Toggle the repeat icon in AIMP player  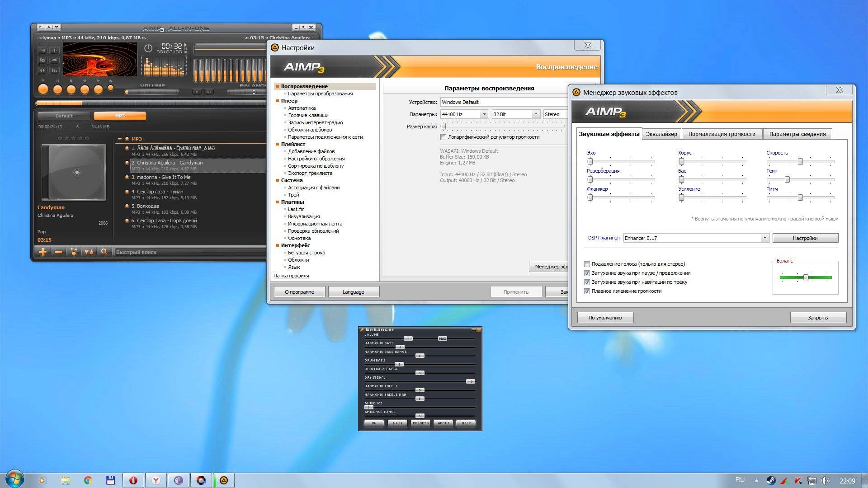tap(42, 70)
